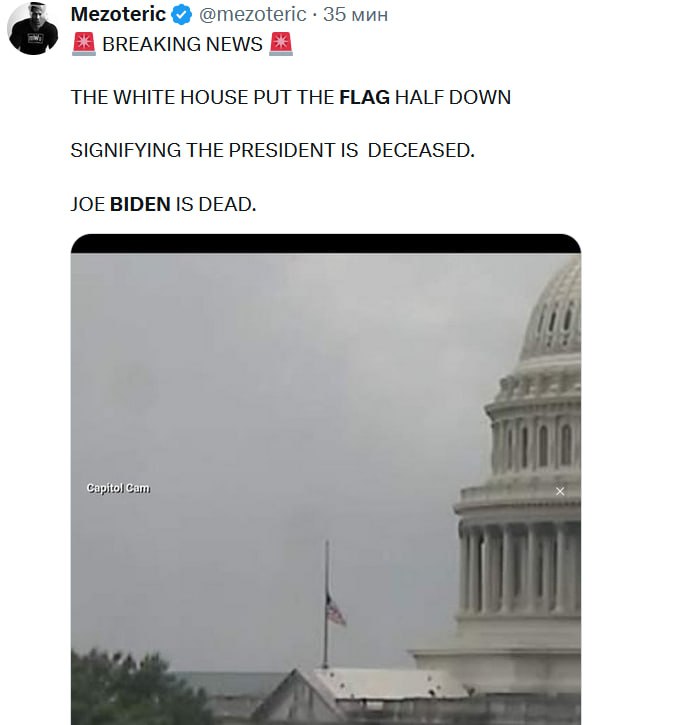
Task: Open the 35 мин timestamp link
Action: (x=355, y=14)
